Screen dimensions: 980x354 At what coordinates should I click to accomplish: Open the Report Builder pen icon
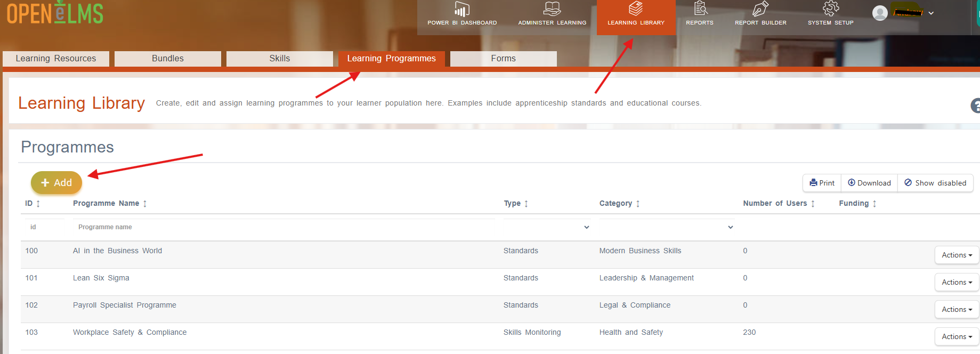click(x=760, y=9)
